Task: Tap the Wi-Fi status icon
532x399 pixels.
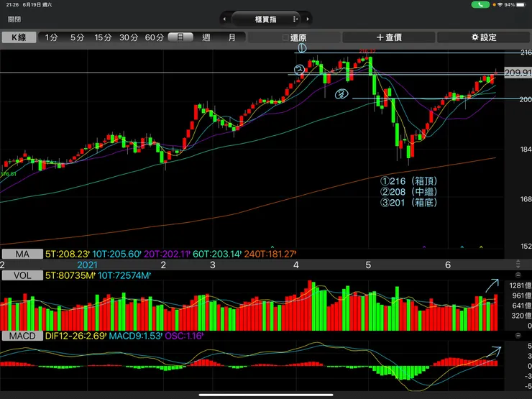Action: coord(500,5)
